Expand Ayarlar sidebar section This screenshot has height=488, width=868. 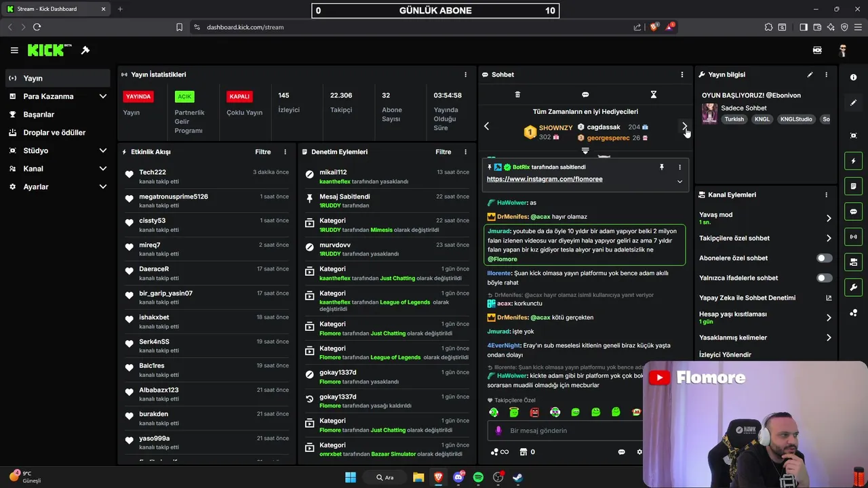point(102,186)
